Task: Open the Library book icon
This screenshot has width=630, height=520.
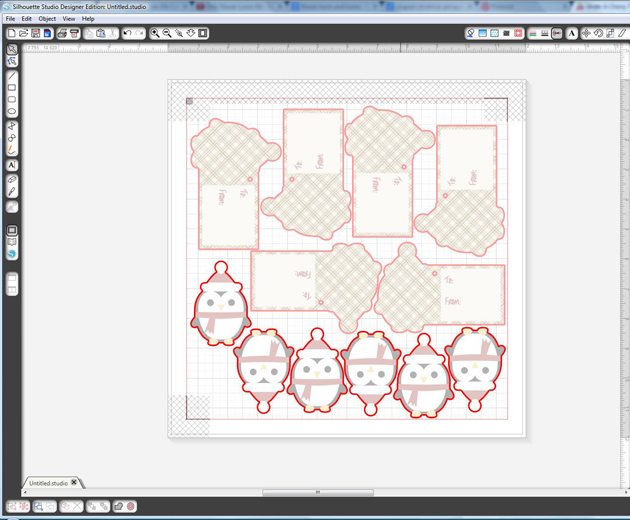Action: [x=12, y=242]
